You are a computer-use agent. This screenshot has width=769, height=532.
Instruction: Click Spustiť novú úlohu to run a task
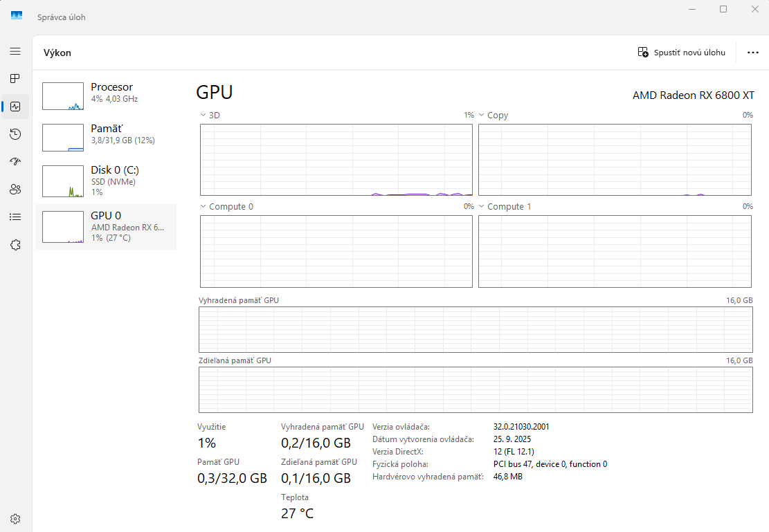(681, 52)
